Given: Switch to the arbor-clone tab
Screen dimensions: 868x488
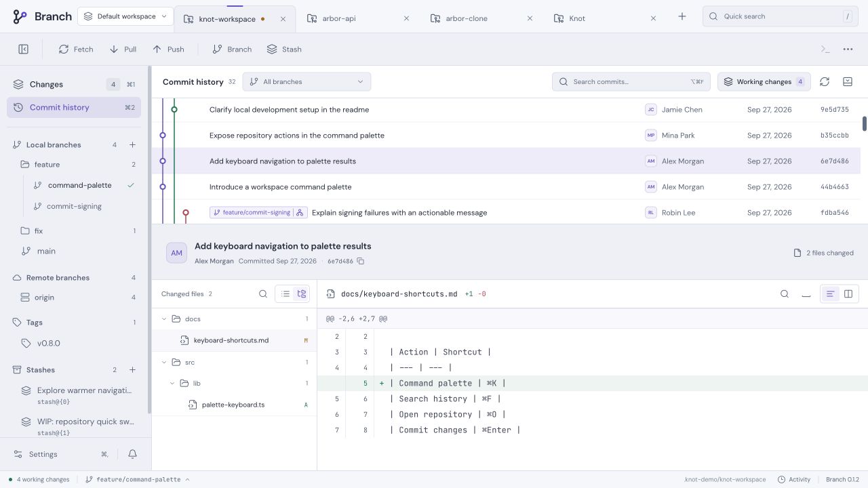Looking at the screenshot, I should (483, 18).
